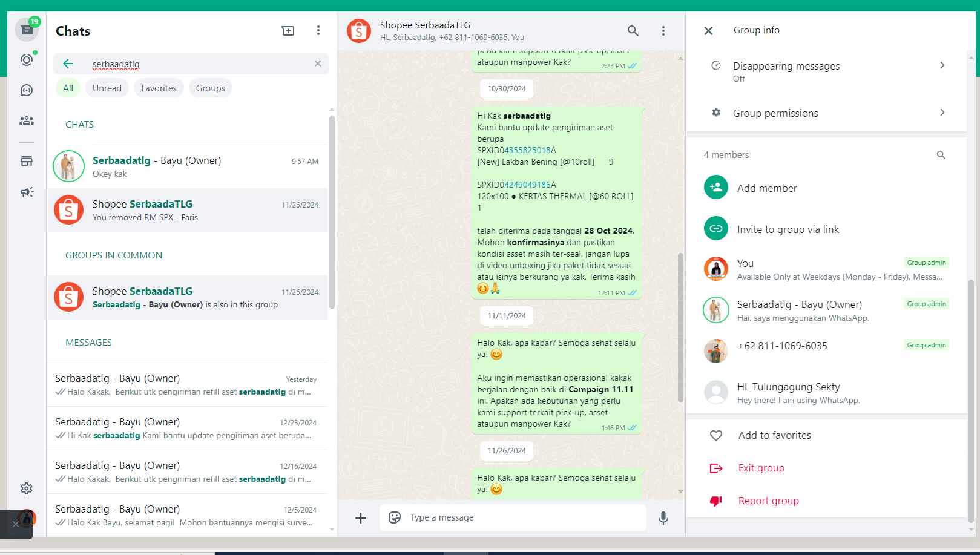Image resolution: width=980 pixels, height=555 pixels.
Task: Click the Invite to group via link icon
Action: tap(716, 229)
